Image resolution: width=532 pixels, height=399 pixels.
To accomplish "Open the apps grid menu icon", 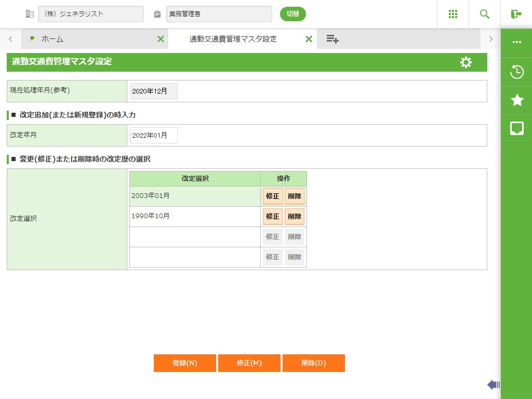I will [x=453, y=14].
